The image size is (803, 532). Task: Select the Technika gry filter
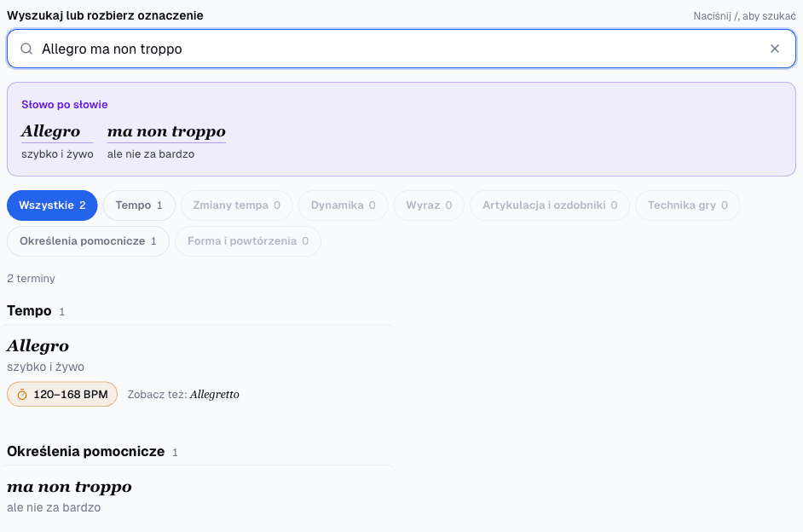(x=688, y=205)
